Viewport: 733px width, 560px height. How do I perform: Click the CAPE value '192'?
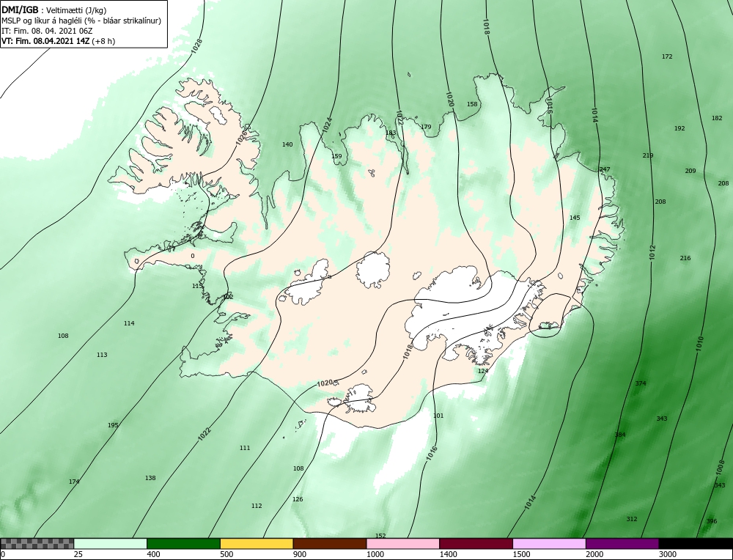pos(679,128)
